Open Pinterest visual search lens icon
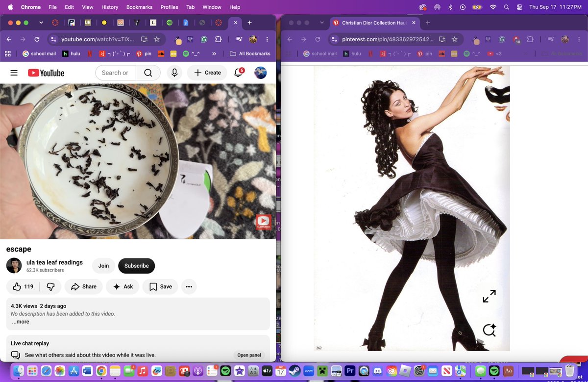 [x=489, y=330]
